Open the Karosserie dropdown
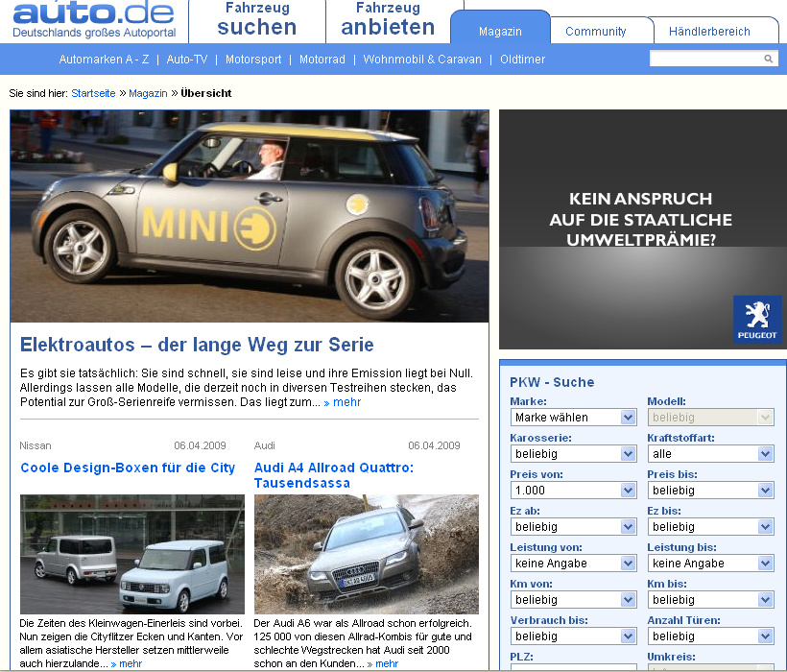Viewport: 787px width, 672px height. click(573, 454)
